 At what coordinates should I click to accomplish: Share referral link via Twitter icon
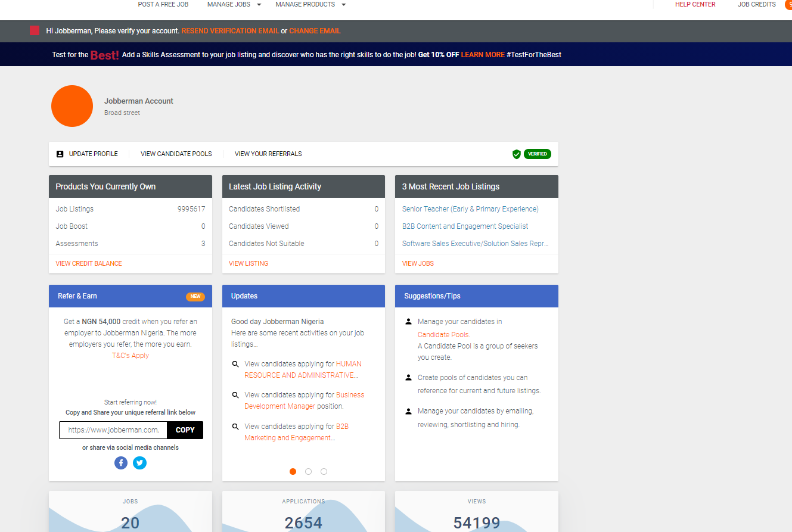coord(139,463)
